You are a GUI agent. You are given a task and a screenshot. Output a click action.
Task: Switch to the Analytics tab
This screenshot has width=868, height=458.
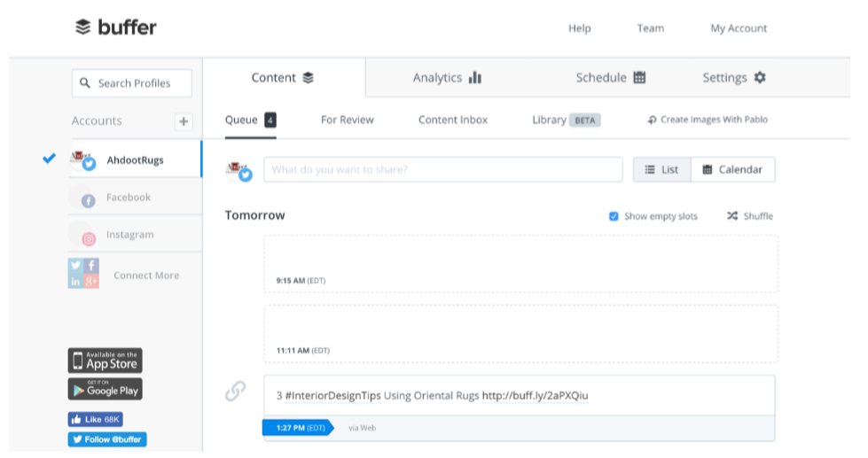pyautogui.click(x=447, y=77)
